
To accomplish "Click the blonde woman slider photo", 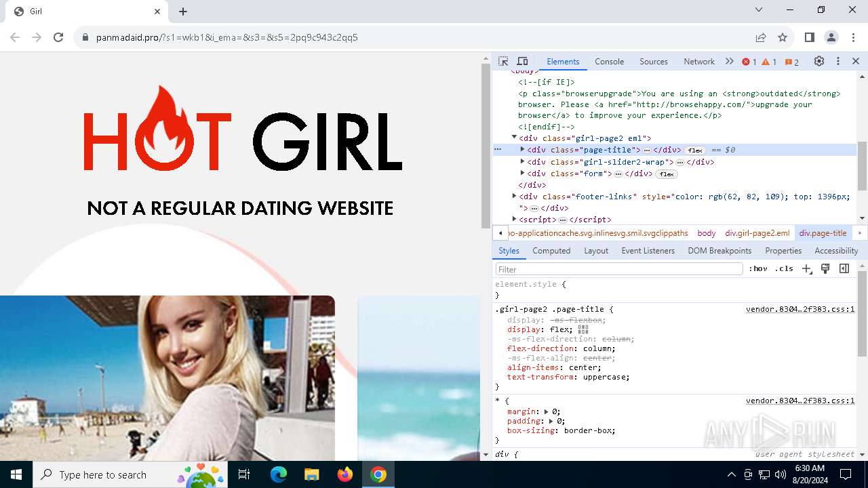I will pyautogui.click(x=167, y=378).
